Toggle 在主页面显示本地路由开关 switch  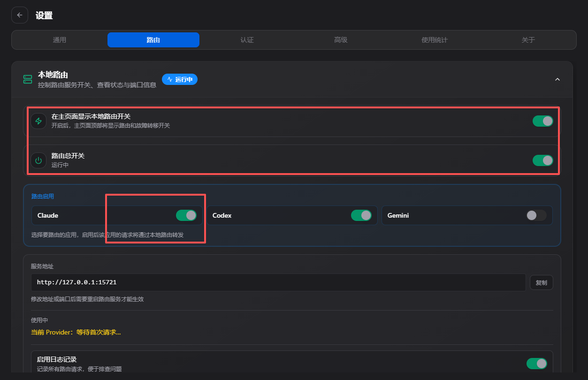(x=543, y=121)
